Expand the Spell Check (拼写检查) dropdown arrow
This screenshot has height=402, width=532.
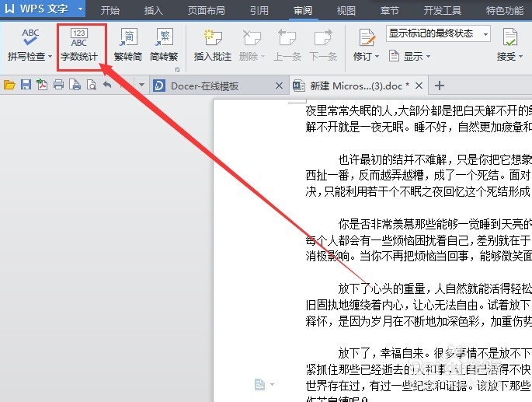click(50, 57)
